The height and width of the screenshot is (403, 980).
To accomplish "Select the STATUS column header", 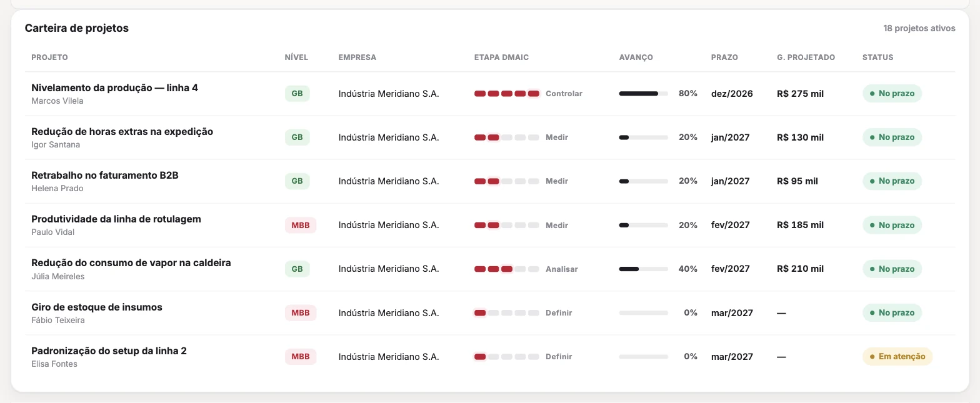I will tap(877, 57).
